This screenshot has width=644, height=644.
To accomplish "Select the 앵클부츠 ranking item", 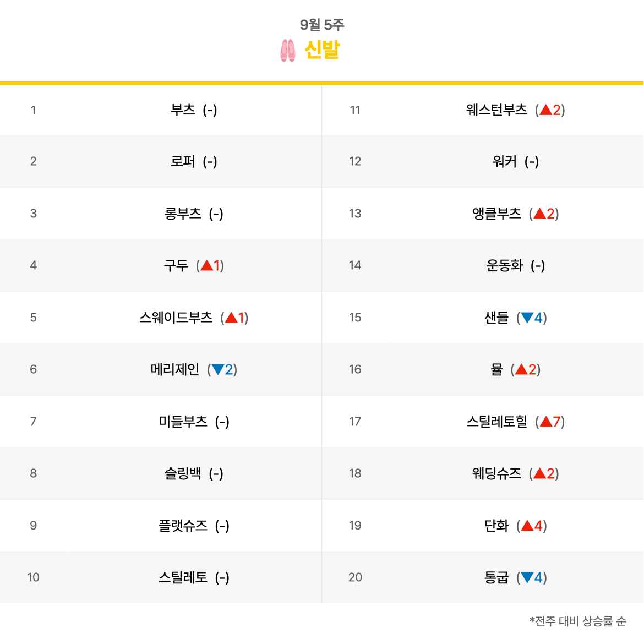I will click(x=496, y=214).
